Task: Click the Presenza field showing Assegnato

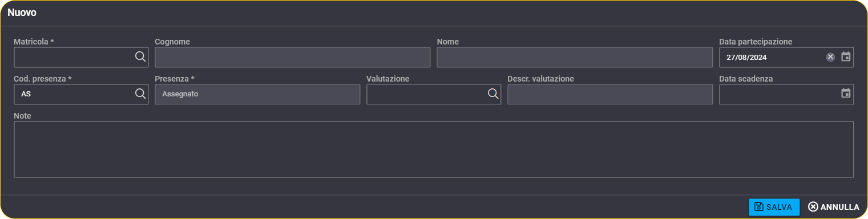Action: pyautogui.click(x=257, y=94)
